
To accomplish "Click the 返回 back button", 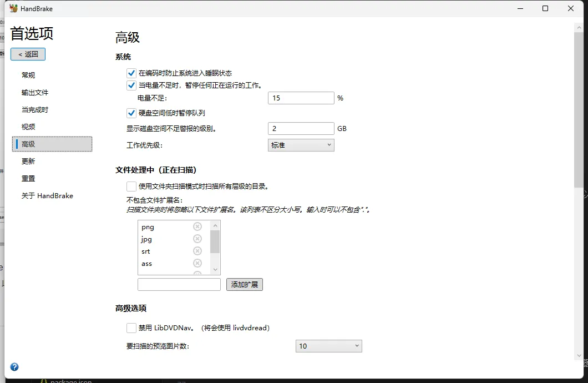I will (x=28, y=54).
